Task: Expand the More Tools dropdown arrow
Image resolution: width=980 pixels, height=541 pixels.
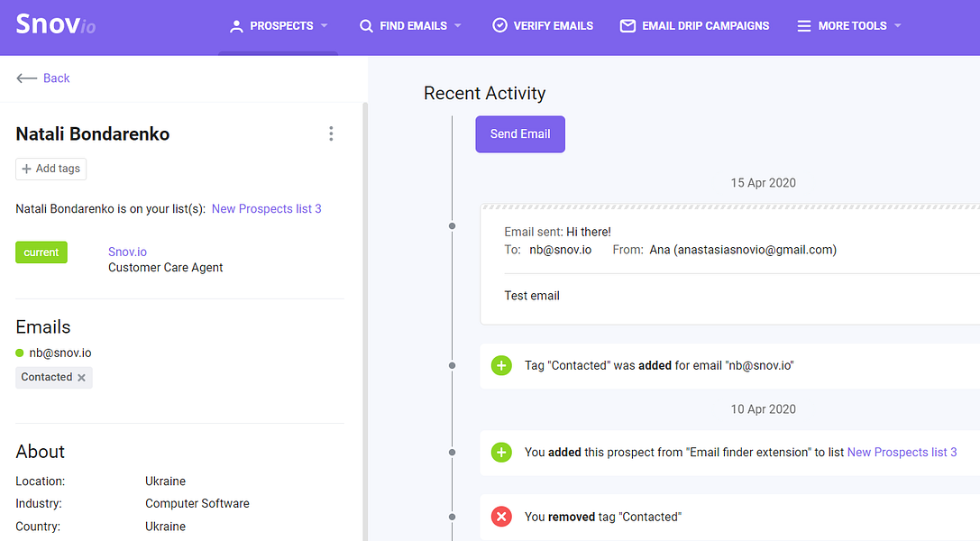Action: tap(898, 26)
